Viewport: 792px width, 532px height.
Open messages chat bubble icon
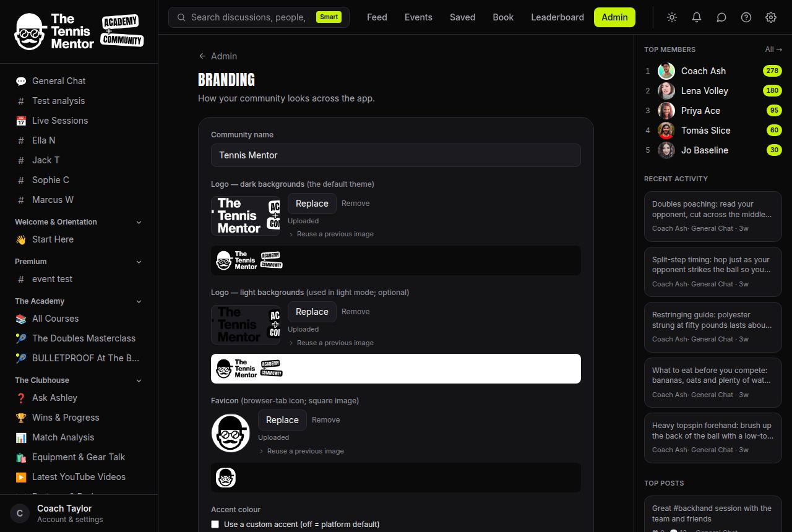pos(721,17)
